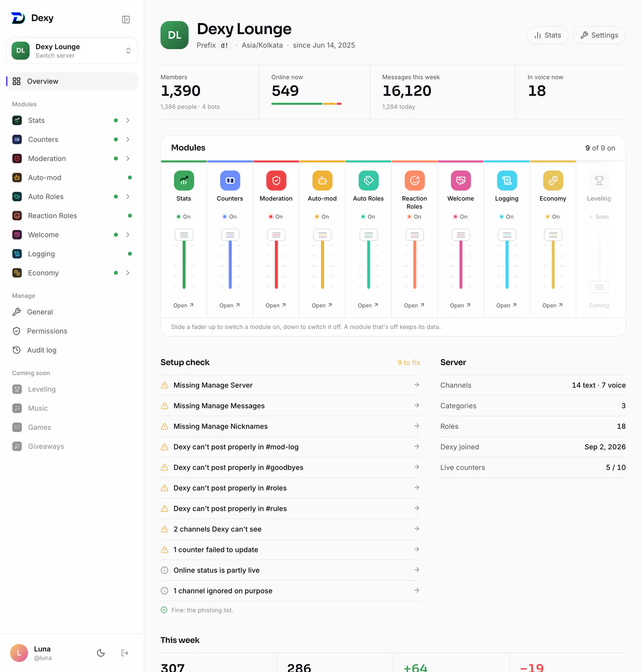Open Missing Manage Server setup item
Screen dimensions: 642x672
[290, 385]
